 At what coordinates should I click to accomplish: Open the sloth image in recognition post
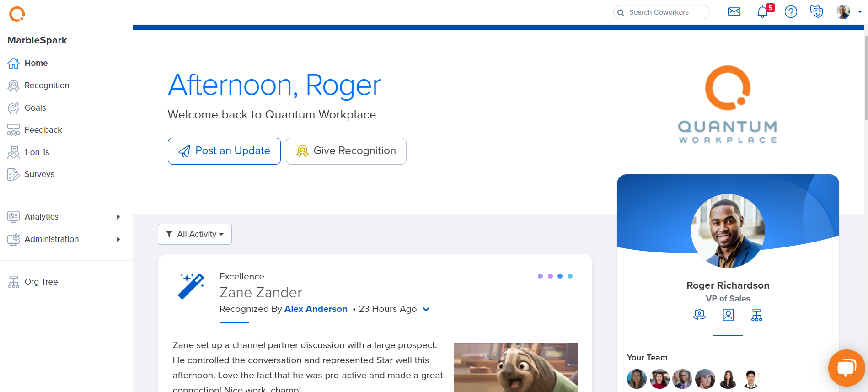pos(516,367)
